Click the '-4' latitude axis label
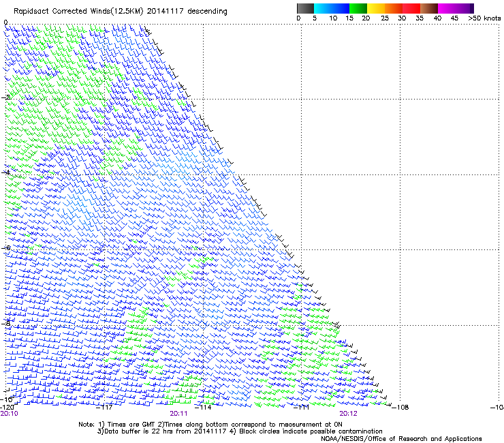Image resolution: width=504 pixels, height=443 pixels. 5,172
